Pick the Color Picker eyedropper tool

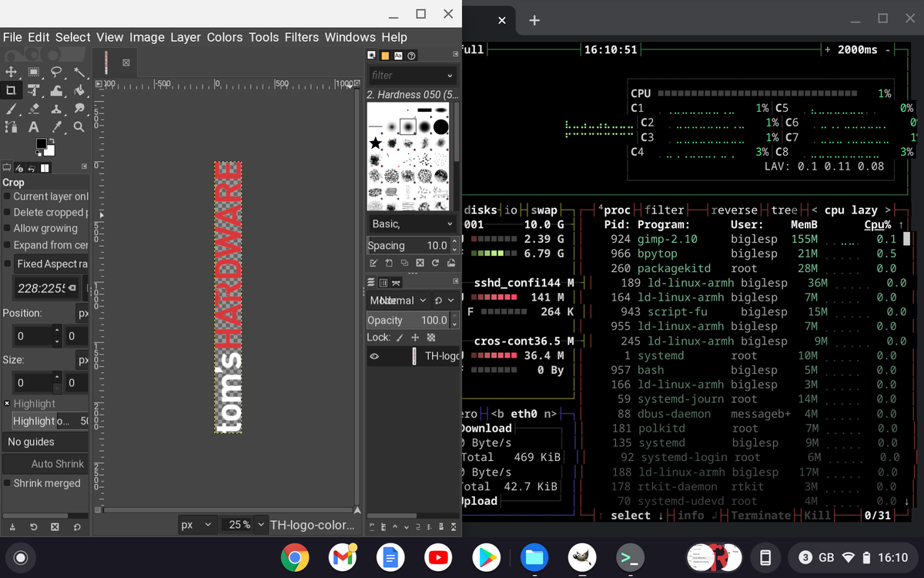[x=57, y=127]
